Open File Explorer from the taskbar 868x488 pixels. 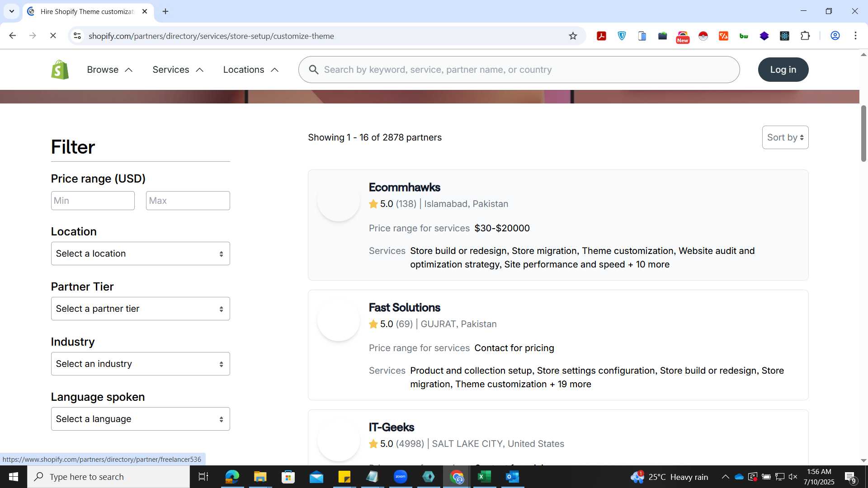pyautogui.click(x=260, y=477)
